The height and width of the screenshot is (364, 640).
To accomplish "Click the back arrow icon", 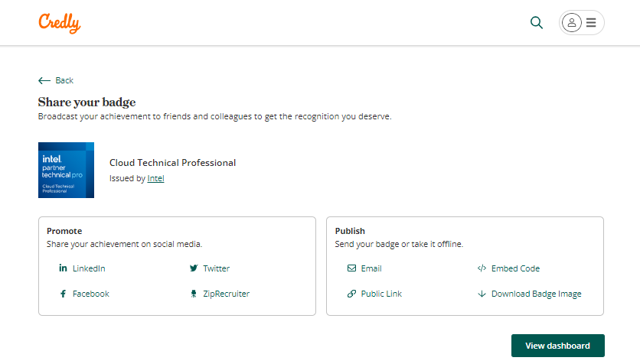I will 44,80.
